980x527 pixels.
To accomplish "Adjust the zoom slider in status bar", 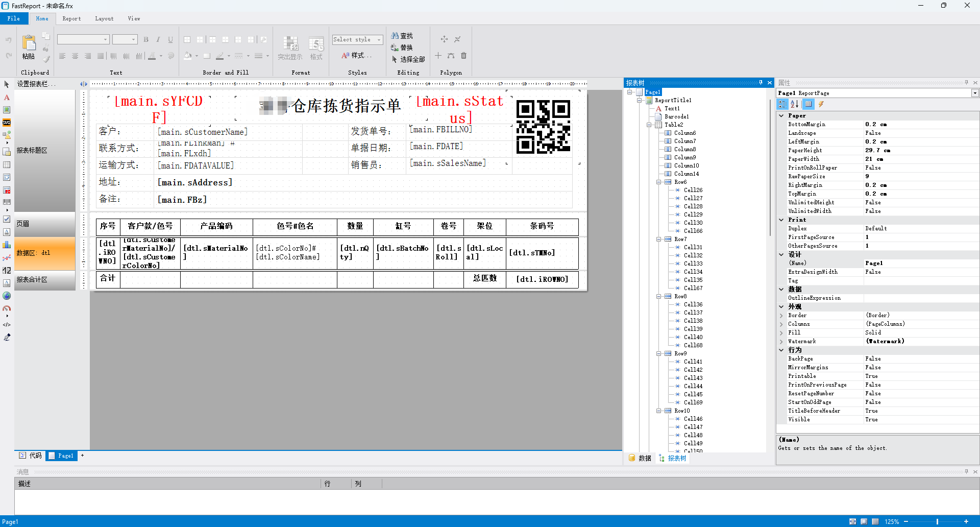I will (937, 521).
